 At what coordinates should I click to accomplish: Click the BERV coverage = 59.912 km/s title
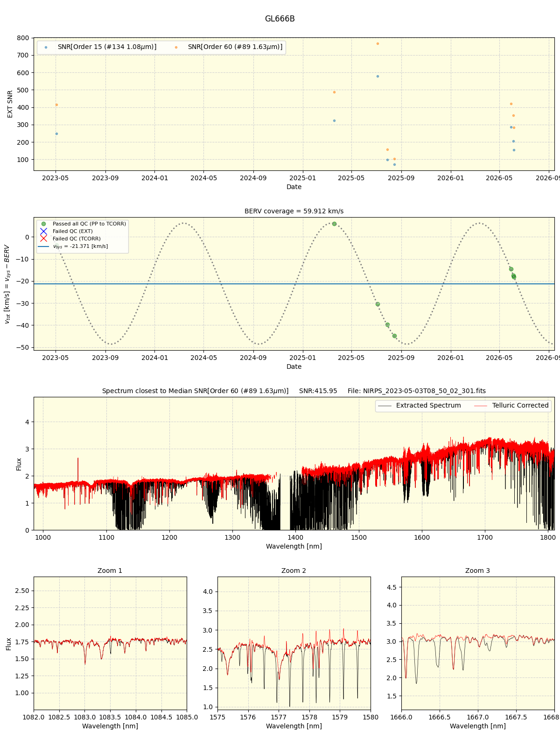pyautogui.click(x=294, y=211)
